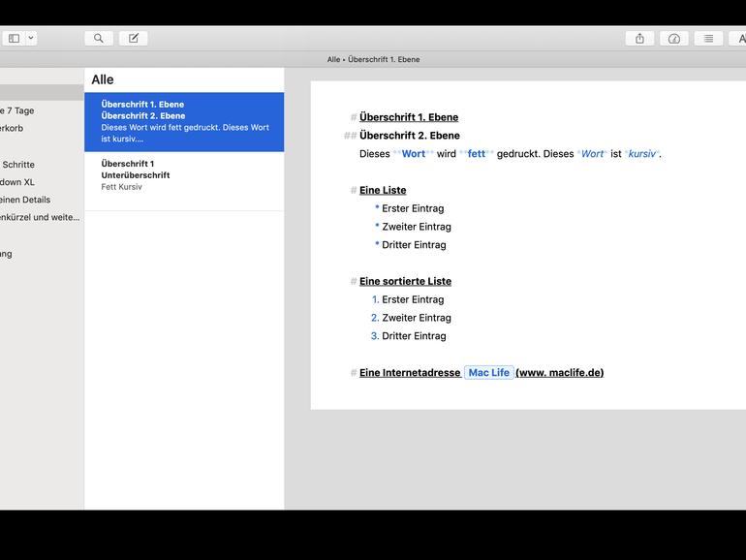Click bullet item 'Zweiter Eintrag' under Eine Liste
This screenshot has width=746, height=560.
click(x=417, y=227)
